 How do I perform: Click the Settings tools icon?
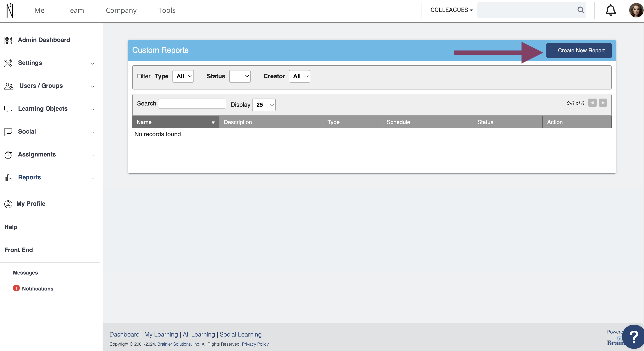[8, 63]
